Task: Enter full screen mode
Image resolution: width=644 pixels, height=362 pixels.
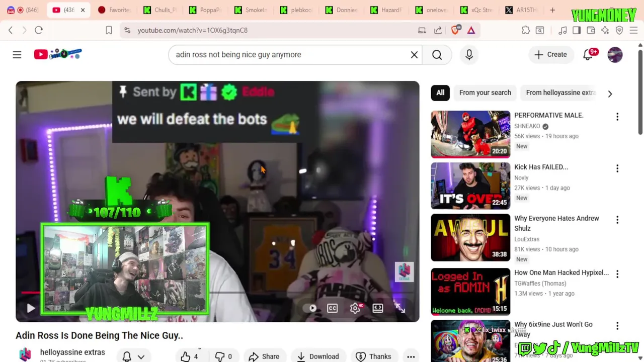Action: point(400,308)
